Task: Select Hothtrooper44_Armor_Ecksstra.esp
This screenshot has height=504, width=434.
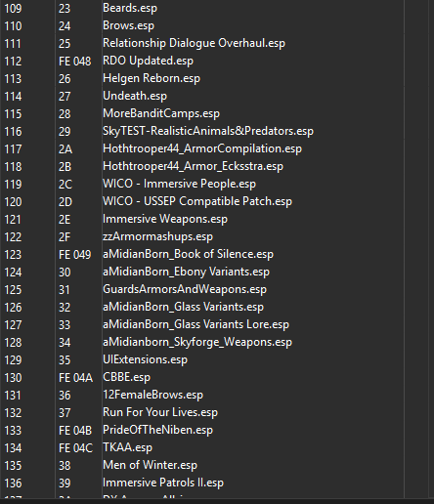Action: click(193, 166)
